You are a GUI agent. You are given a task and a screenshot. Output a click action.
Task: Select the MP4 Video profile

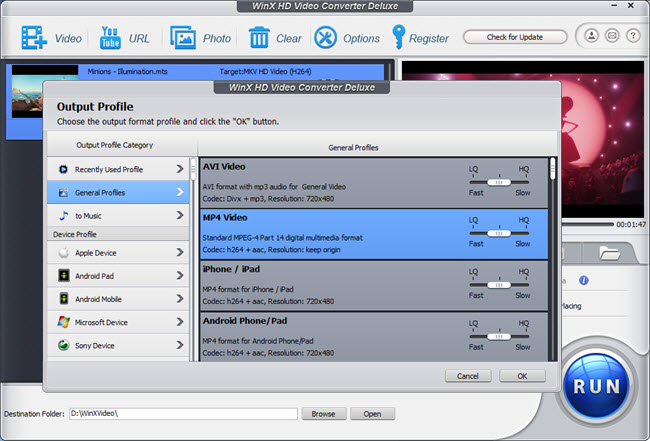(374, 234)
